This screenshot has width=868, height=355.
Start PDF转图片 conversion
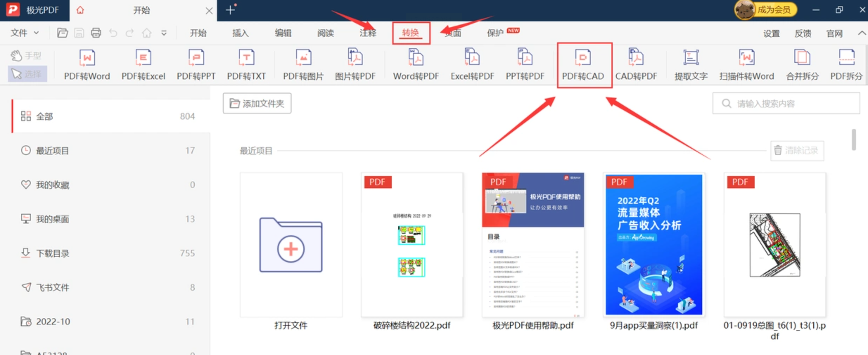(x=303, y=65)
